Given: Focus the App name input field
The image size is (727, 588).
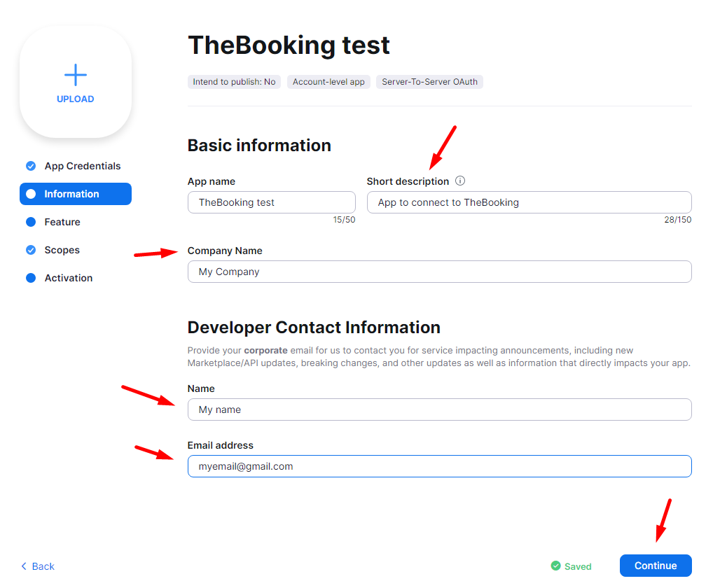Looking at the screenshot, I should (x=271, y=202).
